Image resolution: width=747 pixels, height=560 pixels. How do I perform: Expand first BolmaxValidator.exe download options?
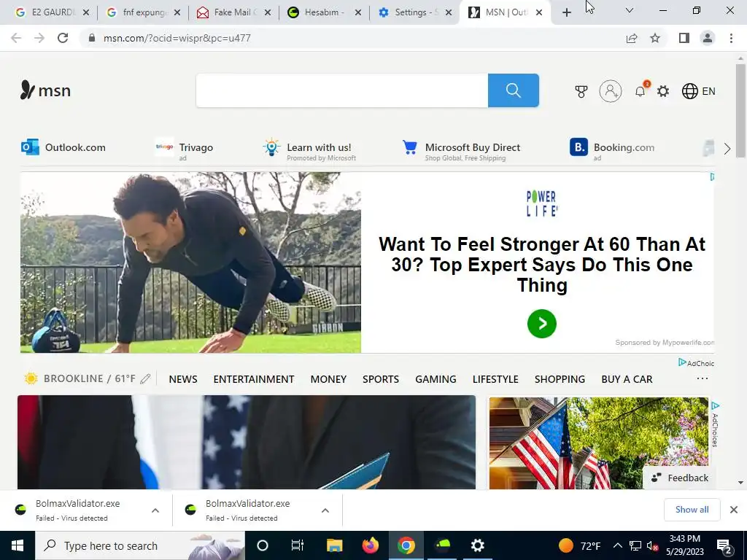click(x=155, y=510)
